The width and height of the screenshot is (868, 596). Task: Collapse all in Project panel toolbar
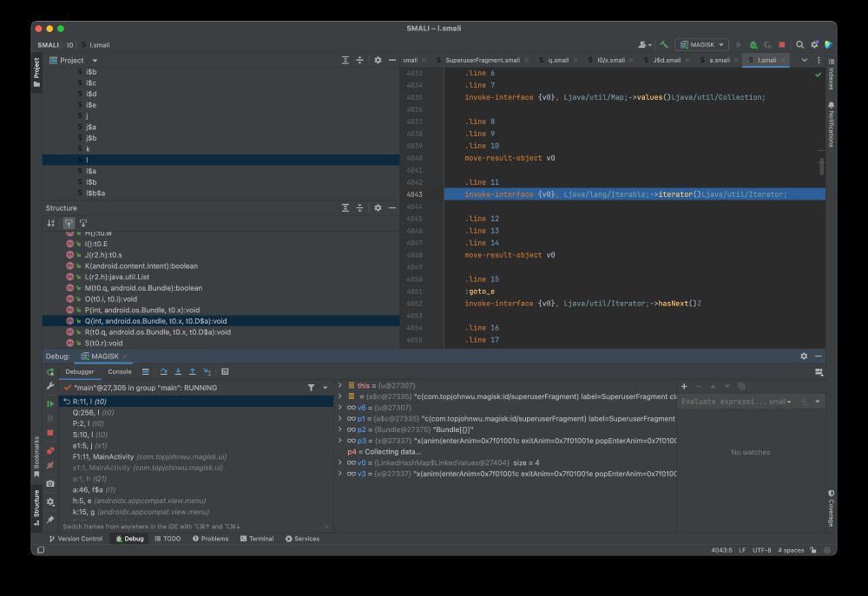tap(360, 61)
